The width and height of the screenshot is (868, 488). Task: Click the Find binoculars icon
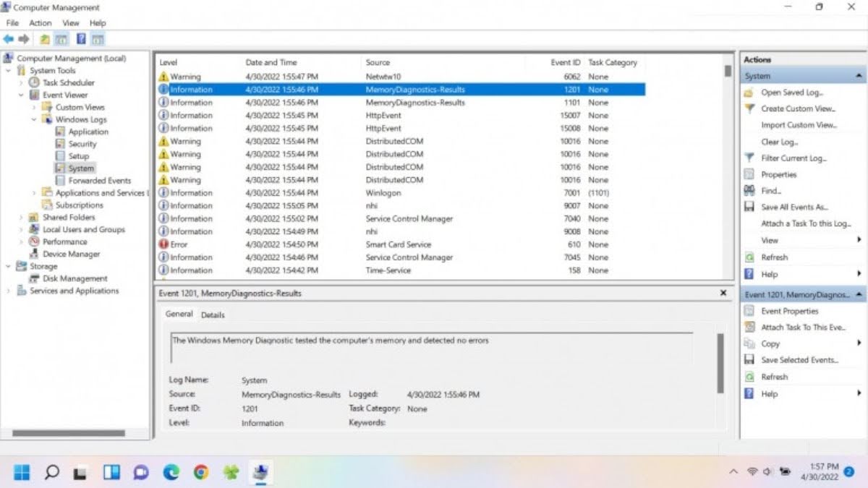click(749, 191)
